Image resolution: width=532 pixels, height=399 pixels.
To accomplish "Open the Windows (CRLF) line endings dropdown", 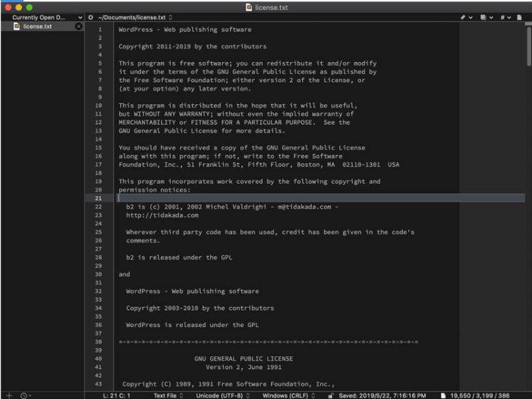I will [x=288, y=395].
